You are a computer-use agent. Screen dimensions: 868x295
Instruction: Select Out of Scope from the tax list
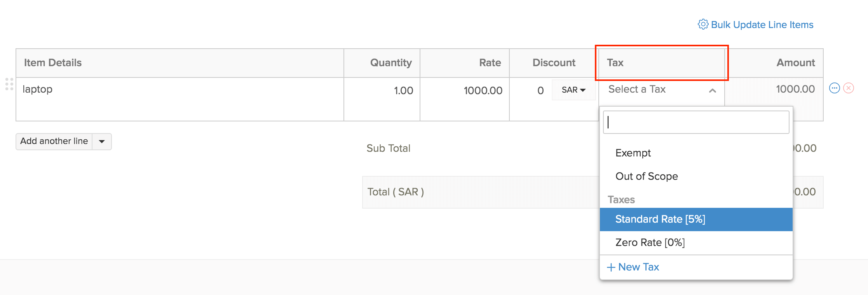(647, 176)
